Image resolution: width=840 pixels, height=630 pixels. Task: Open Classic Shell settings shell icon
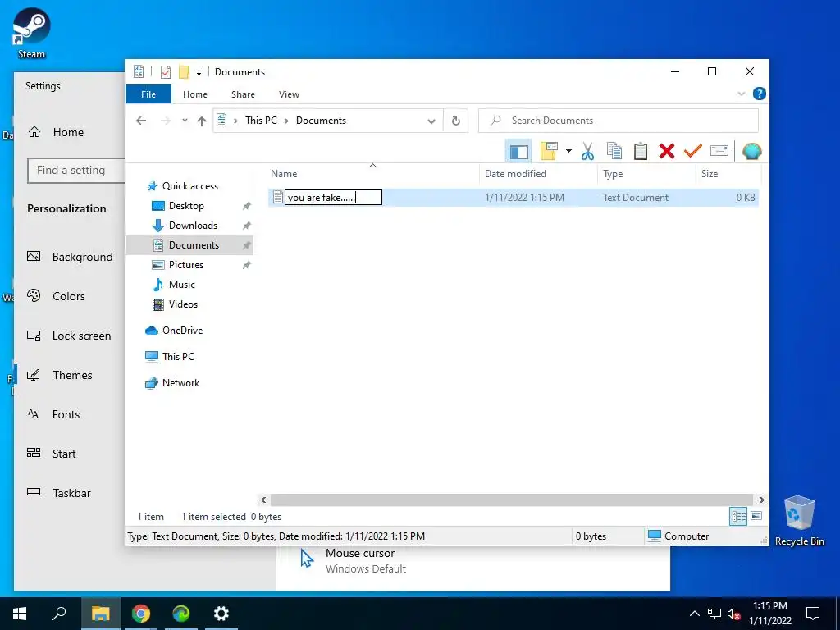pos(751,152)
